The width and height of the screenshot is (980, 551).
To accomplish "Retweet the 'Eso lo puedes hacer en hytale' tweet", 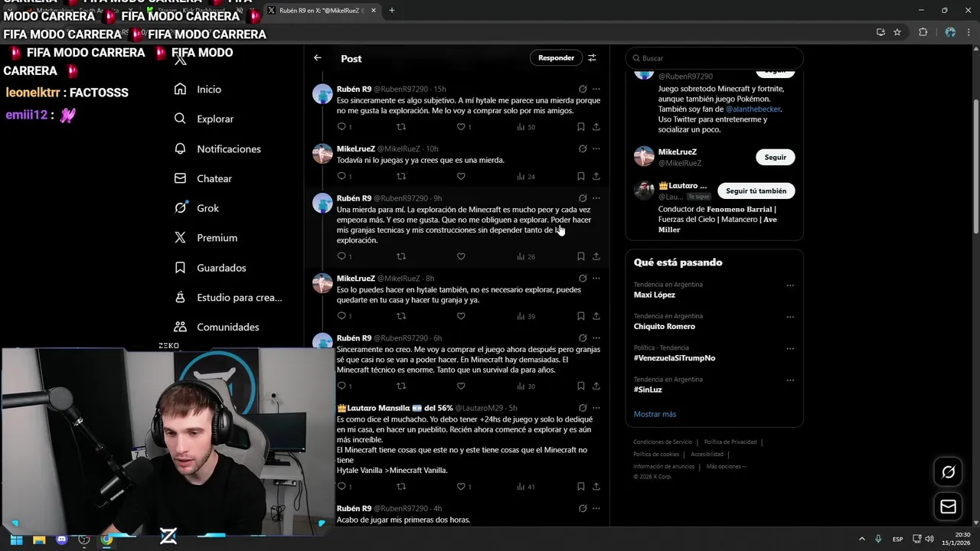I will pos(401,316).
